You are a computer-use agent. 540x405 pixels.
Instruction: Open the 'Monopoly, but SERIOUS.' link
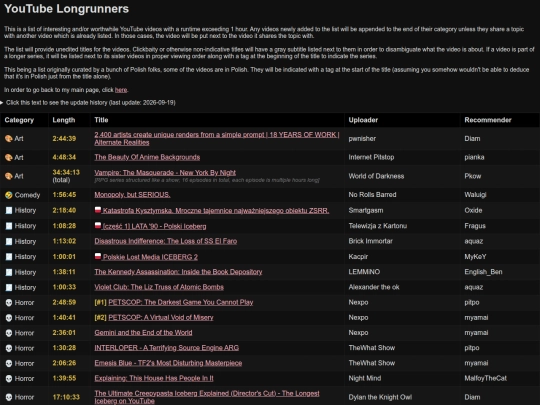click(132, 195)
